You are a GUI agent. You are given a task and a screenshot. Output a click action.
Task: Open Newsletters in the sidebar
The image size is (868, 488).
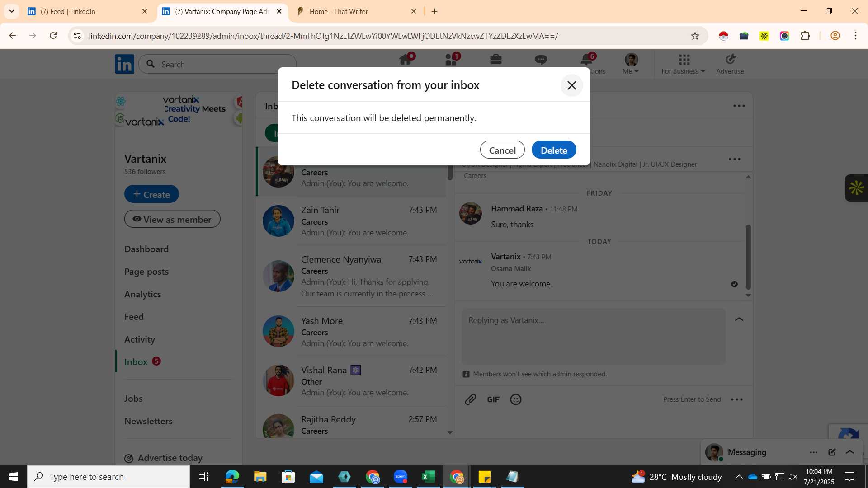click(x=148, y=421)
